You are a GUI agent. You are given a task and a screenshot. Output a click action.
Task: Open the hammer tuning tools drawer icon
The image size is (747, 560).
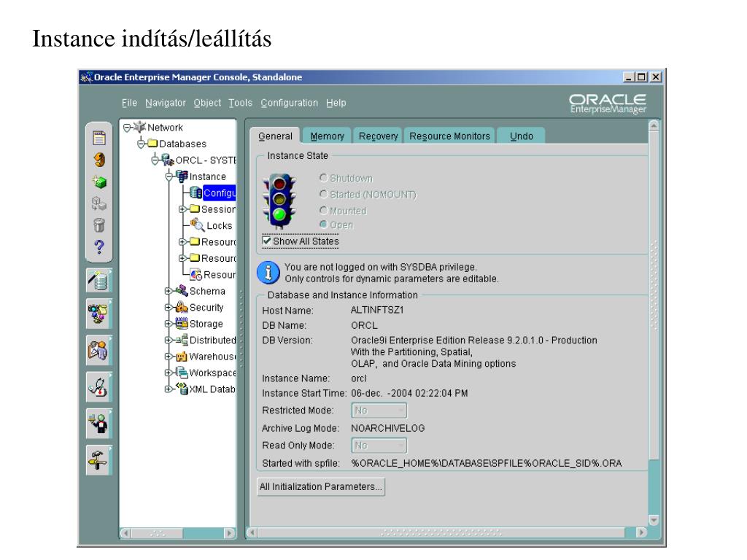[99, 461]
